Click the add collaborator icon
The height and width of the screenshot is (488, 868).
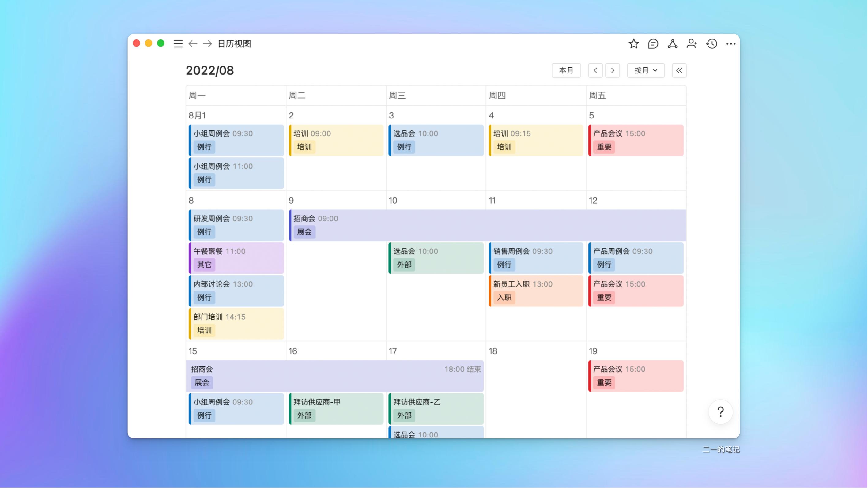click(692, 44)
